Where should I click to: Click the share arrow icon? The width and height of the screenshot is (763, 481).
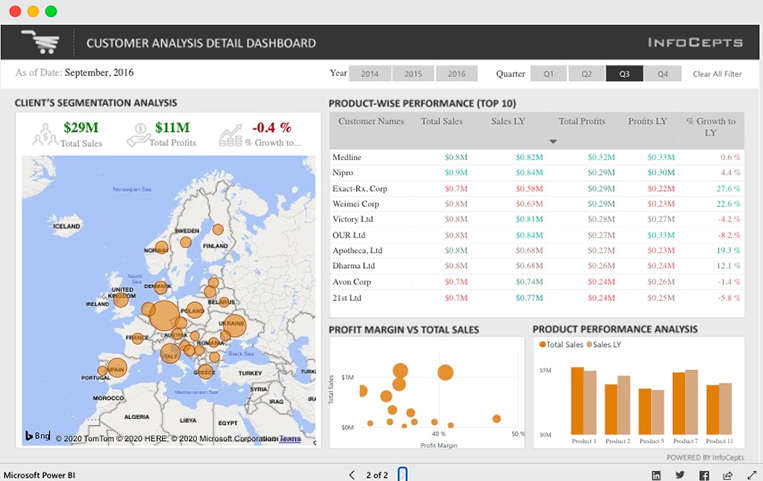728,475
